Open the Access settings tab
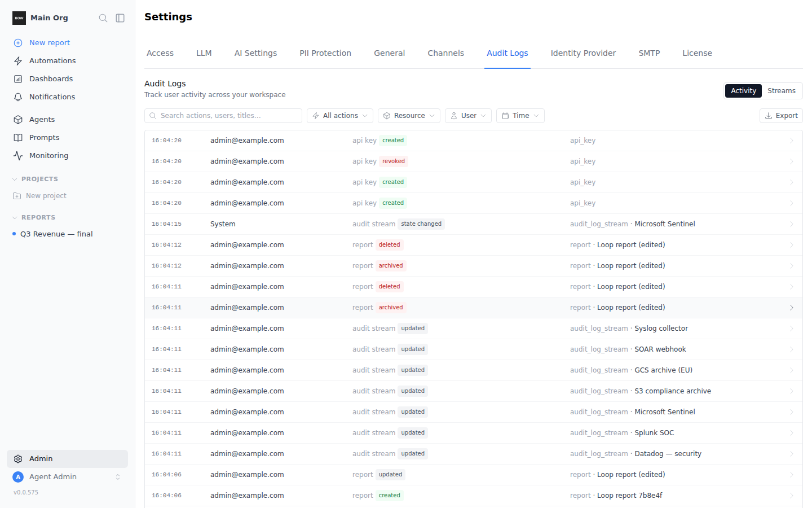This screenshot has height=508, width=812. tap(160, 53)
